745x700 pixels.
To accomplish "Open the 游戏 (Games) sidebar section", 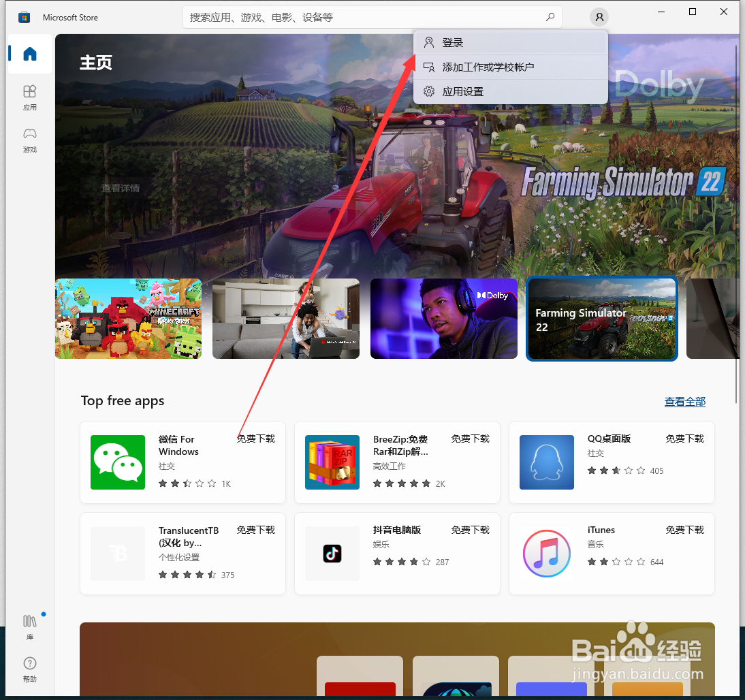I will tap(30, 140).
